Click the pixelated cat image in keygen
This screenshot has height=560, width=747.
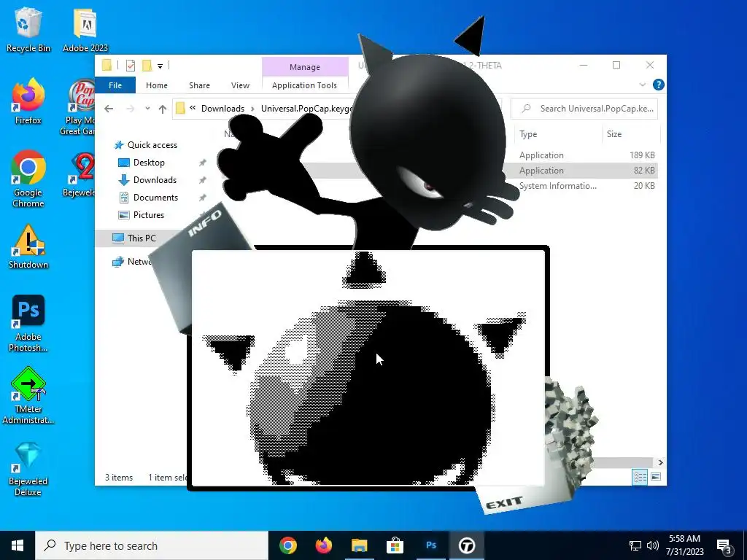coord(368,367)
